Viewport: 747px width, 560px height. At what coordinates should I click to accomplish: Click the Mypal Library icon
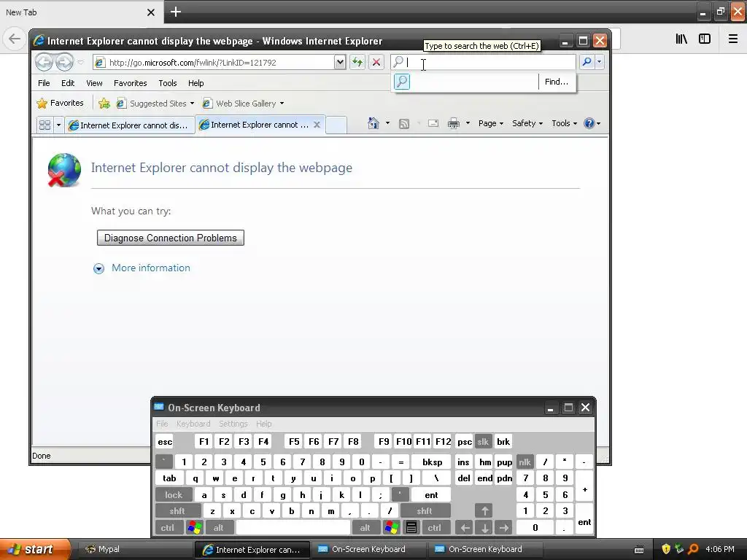point(681,39)
